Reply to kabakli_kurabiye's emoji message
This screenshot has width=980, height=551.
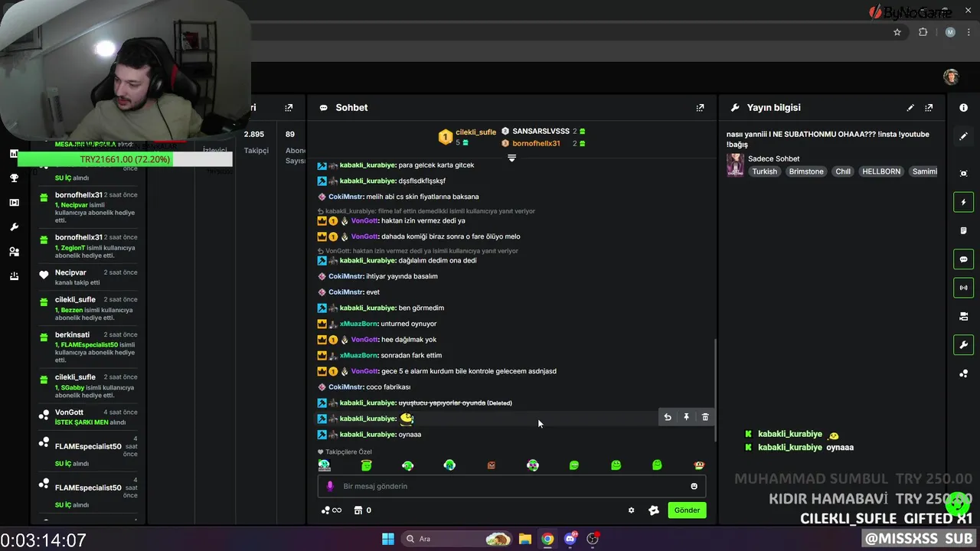coord(668,417)
